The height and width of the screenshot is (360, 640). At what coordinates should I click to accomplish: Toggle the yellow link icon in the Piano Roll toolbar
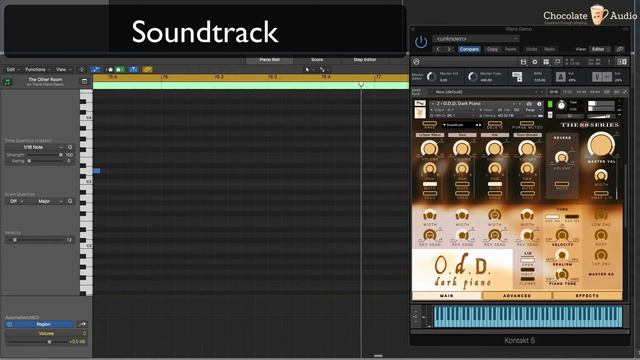click(x=148, y=69)
